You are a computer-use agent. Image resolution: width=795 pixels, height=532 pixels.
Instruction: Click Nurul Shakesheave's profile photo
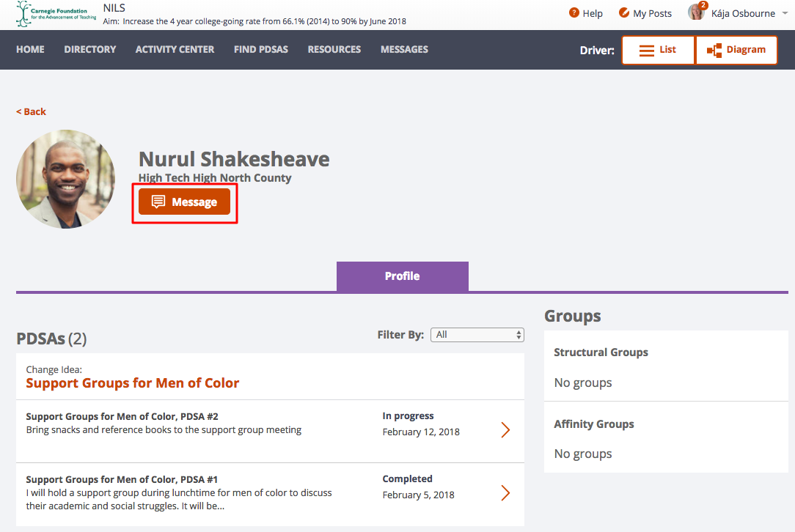click(x=65, y=179)
